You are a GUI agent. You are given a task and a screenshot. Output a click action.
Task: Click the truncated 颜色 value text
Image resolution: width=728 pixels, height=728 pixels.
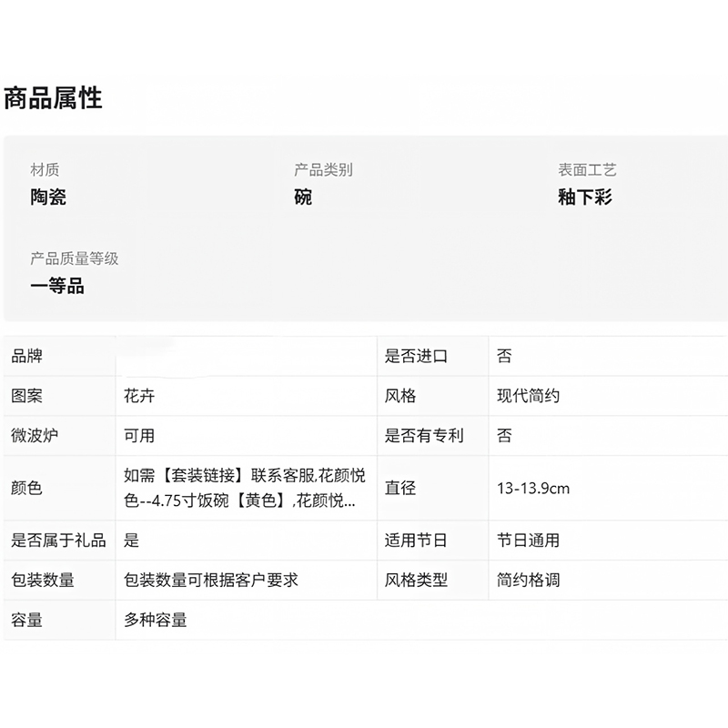click(245, 488)
